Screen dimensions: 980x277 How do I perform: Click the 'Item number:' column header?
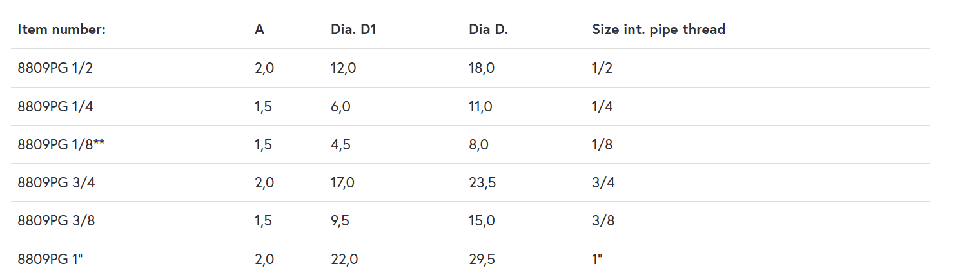point(61,30)
